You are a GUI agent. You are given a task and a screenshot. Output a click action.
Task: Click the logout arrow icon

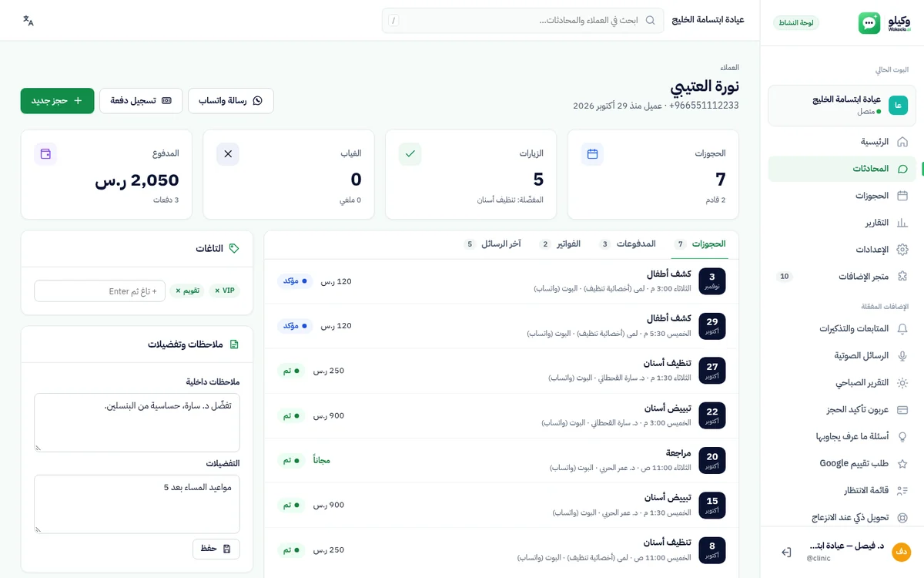[x=786, y=552]
